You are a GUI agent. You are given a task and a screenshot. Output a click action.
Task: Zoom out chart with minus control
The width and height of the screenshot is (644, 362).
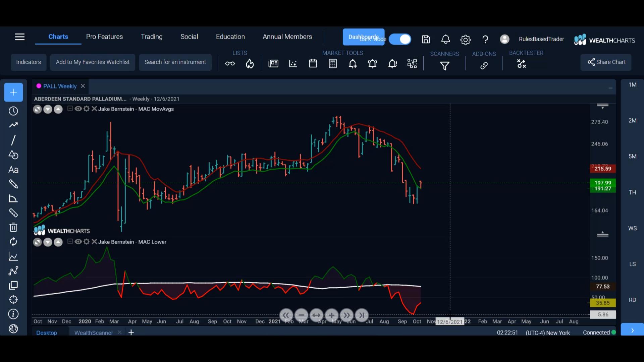point(301,315)
